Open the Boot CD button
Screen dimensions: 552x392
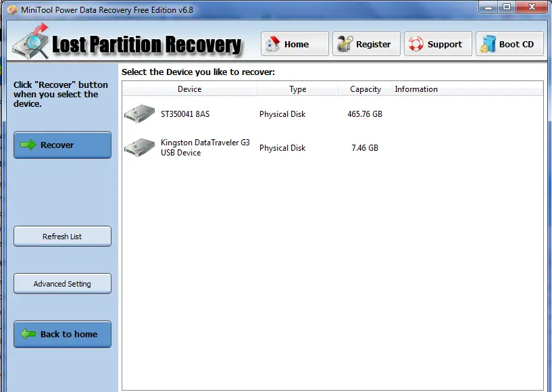(x=509, y=44)
